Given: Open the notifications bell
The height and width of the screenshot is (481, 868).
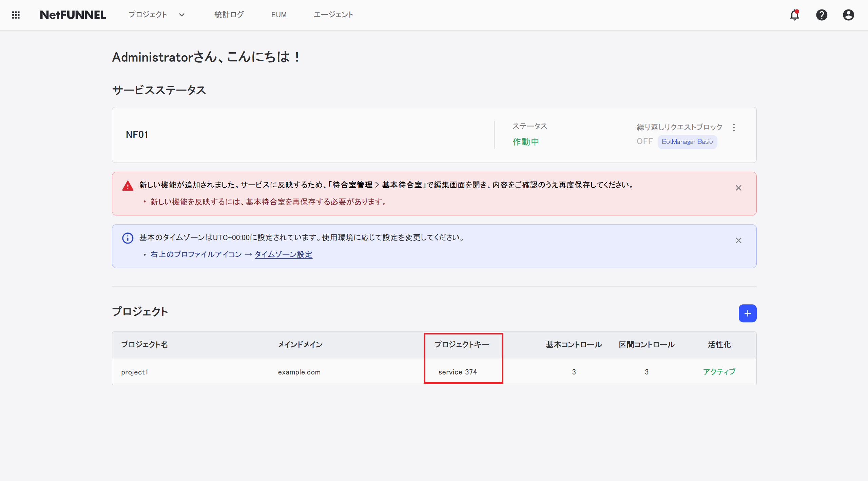Looking at the screenshot, I should coord(794,15).
